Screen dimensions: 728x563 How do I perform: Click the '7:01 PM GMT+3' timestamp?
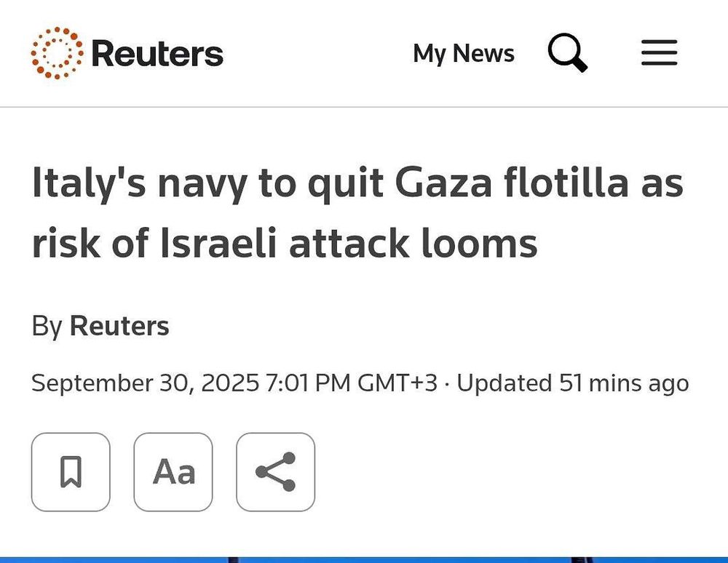[x=352, y=383]
